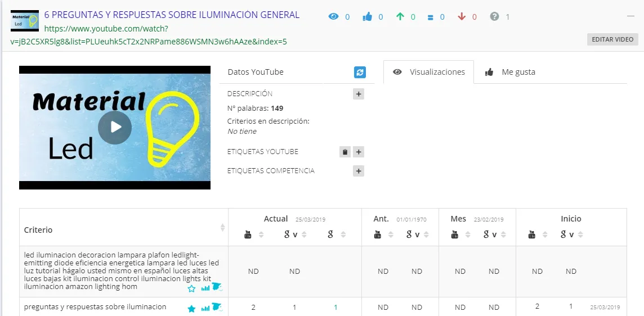Click the EDITAR VIDEO button

(612, 39)
